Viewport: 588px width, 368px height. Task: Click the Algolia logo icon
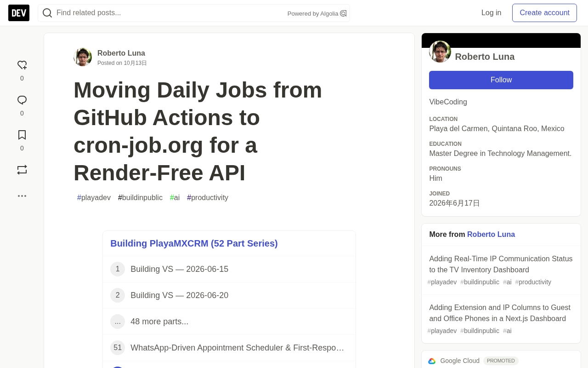pos(343,13)
